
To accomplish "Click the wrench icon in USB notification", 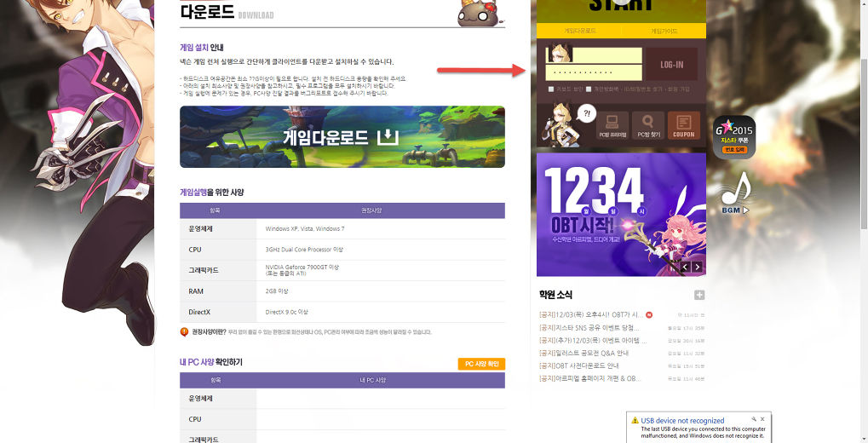I will pos(754,419).
